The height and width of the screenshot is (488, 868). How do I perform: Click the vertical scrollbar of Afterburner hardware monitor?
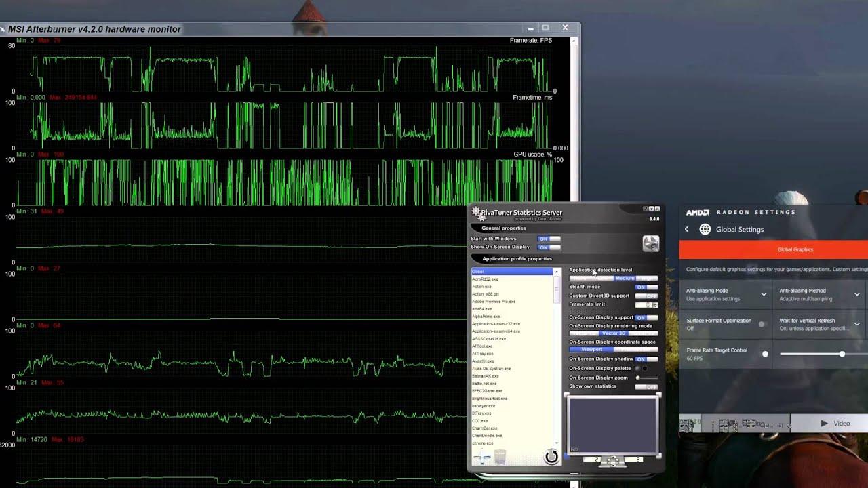coord(574,261)
